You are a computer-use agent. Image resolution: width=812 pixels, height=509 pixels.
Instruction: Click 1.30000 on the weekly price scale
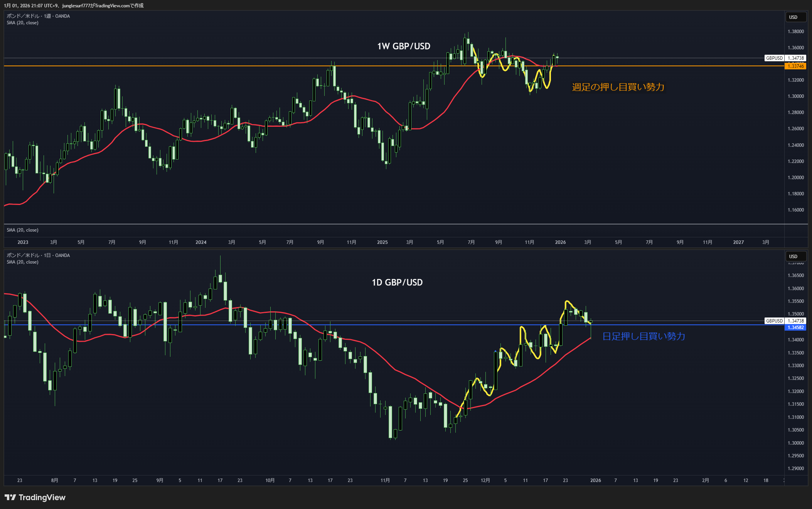click(795, 96)
